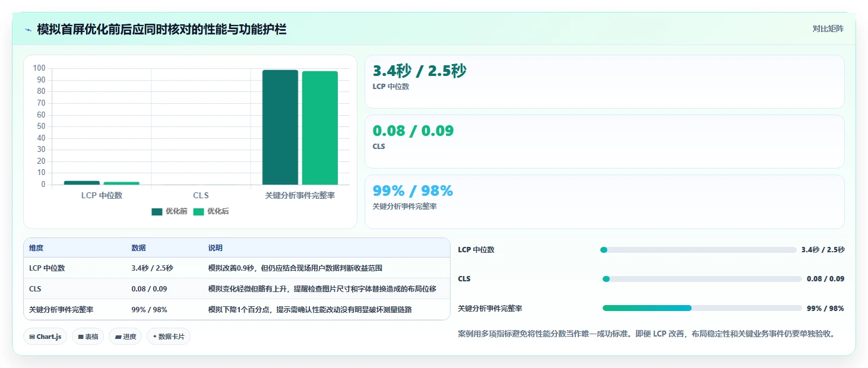Click the 进度 chip
This screenshot has width=868, height=368.
pyautogui.click(x=125, y=337)
